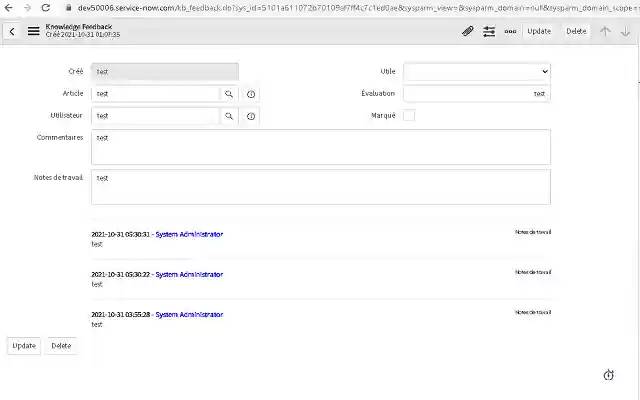Click the Commentaires text area
The width and height of the screenshot is (640, 400).
click(321, 147)
